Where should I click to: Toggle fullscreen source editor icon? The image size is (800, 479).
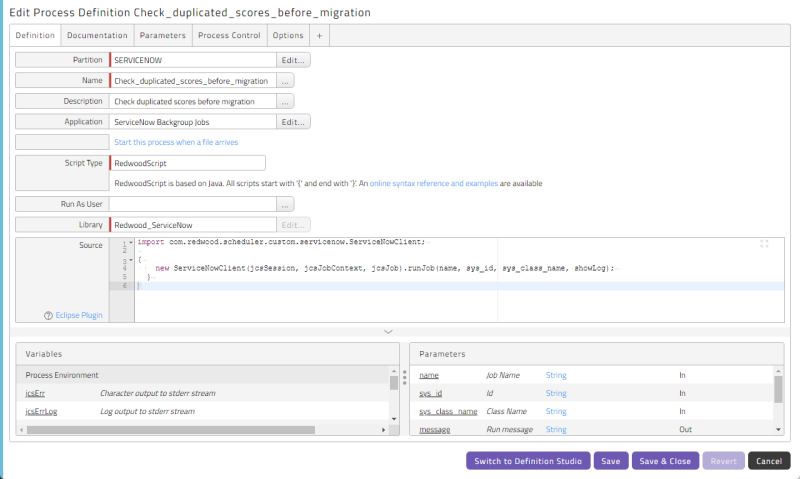tap(764, 244)
